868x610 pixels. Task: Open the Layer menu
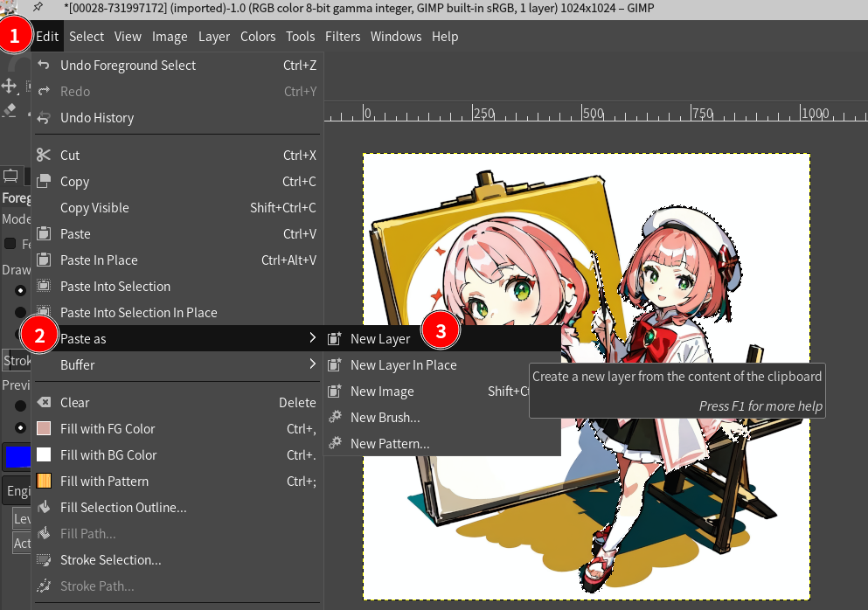[214, 37]
